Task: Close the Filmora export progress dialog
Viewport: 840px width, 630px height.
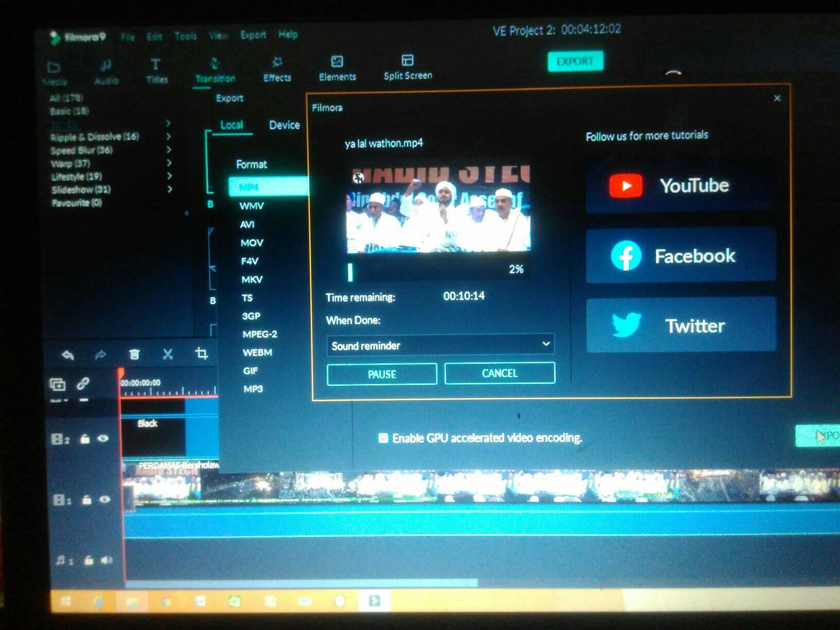Action: coord(777,98)
